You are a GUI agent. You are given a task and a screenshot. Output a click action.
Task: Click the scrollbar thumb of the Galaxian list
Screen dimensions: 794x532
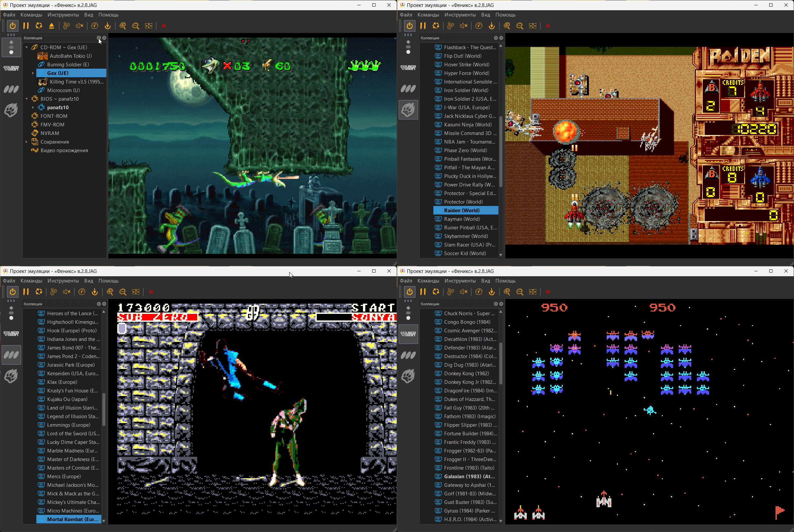(x=501, y=364)
